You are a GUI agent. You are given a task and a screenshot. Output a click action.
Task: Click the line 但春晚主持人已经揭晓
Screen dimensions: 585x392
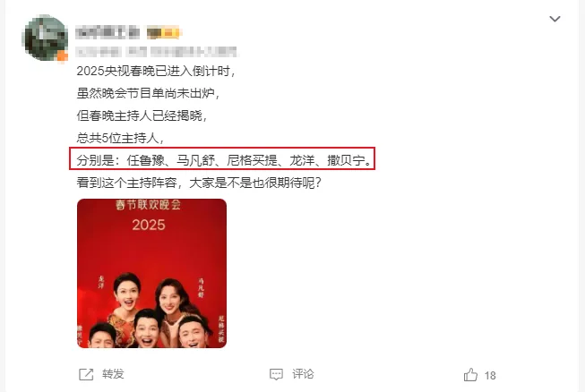click(142, 115)
